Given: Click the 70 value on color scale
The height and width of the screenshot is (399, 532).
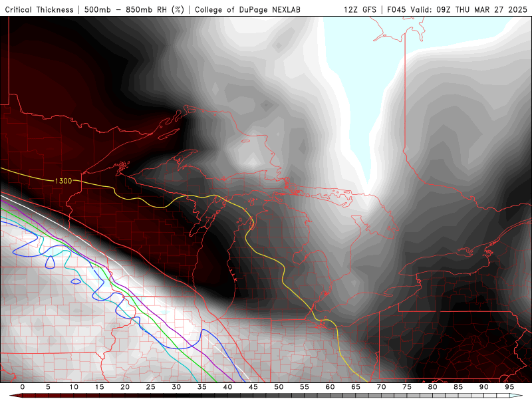Looking at the screenshot, I should click(381, 387).
